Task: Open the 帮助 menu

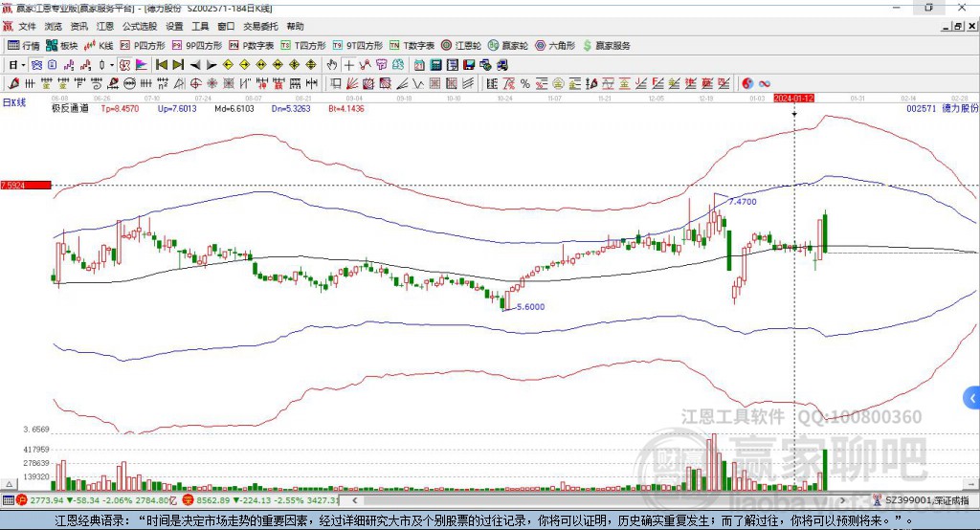Action: click(x=295, y=26)
